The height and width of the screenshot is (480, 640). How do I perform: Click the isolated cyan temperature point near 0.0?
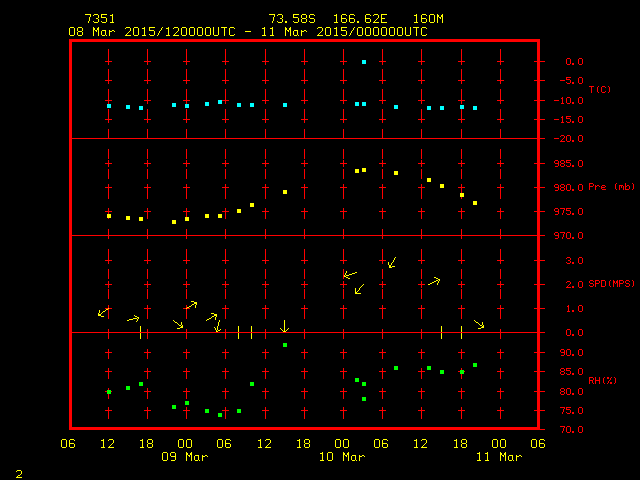[364, 62]
